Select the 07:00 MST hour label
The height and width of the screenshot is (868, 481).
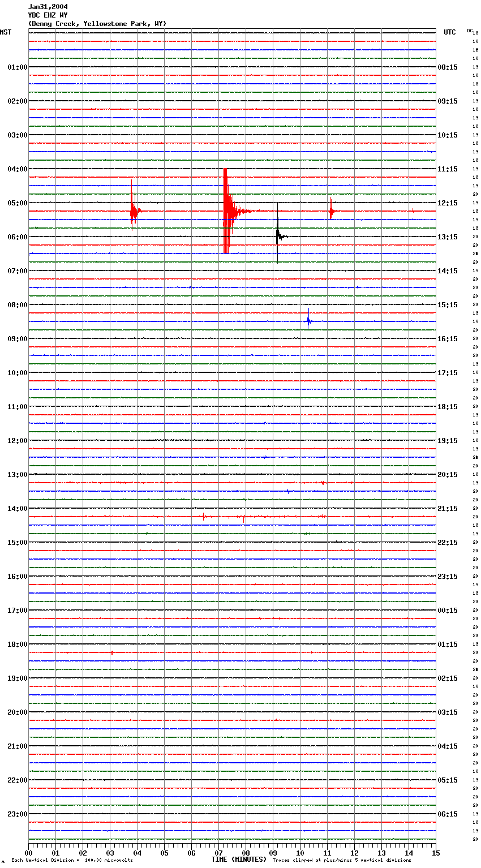point(17,271)
